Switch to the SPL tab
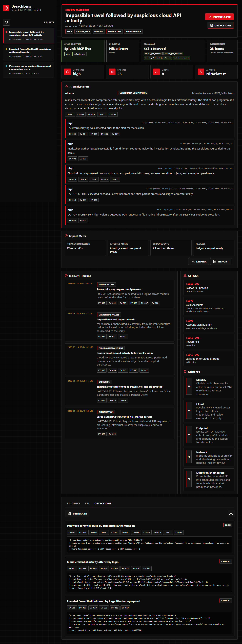This screenshot has width=242, height=644. pyautogui.click(x=87, y=504)
